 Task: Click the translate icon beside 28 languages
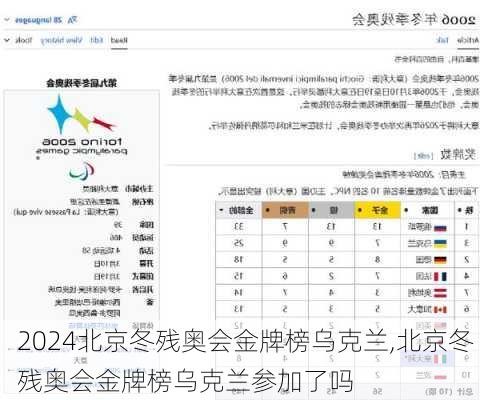click(x=72, y=20)
